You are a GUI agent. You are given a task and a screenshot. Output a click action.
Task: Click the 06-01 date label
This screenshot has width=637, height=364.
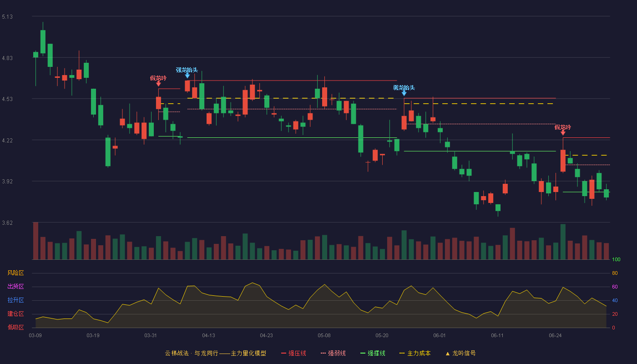point(440,335)
